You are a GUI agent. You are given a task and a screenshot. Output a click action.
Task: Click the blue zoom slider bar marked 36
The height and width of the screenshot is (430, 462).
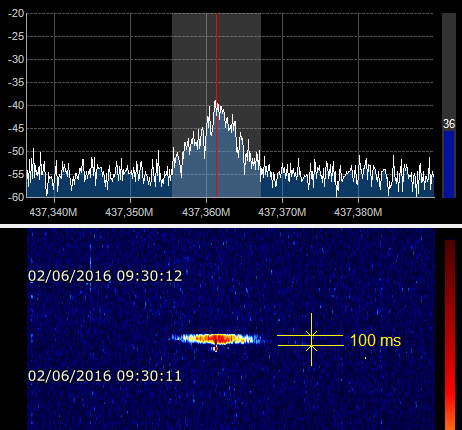(x=449, y=164)
